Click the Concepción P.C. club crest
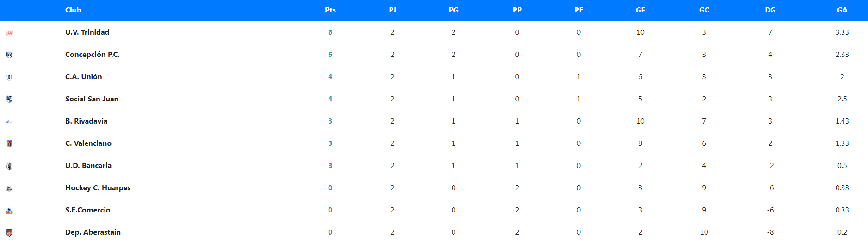 tap(9, 55)
